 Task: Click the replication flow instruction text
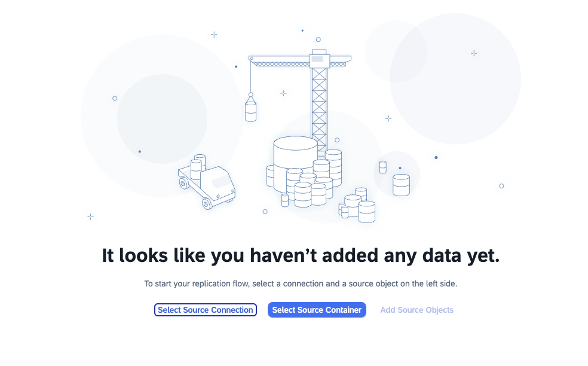click(x=301, y=283)
